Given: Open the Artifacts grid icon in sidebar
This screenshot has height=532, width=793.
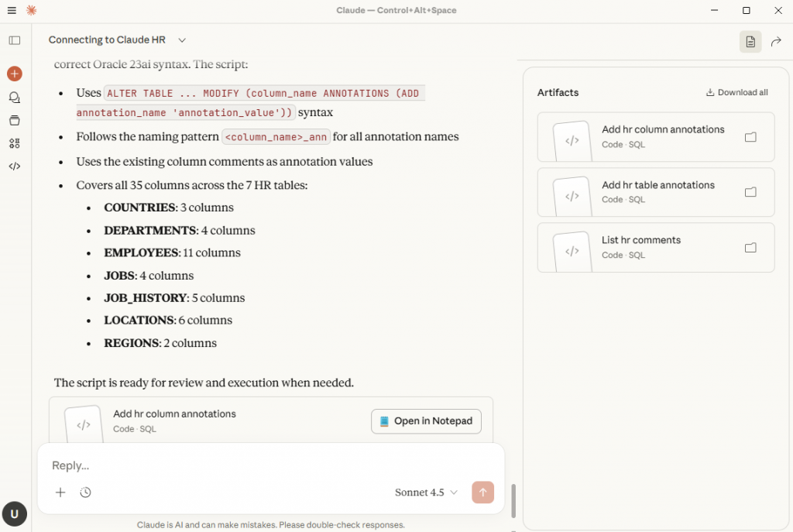Looking at the screenshot, I should coord(15,143).
